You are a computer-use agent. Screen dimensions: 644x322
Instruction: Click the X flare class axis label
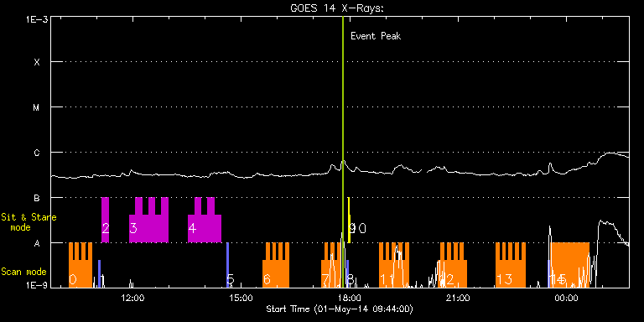coord(37,62)
